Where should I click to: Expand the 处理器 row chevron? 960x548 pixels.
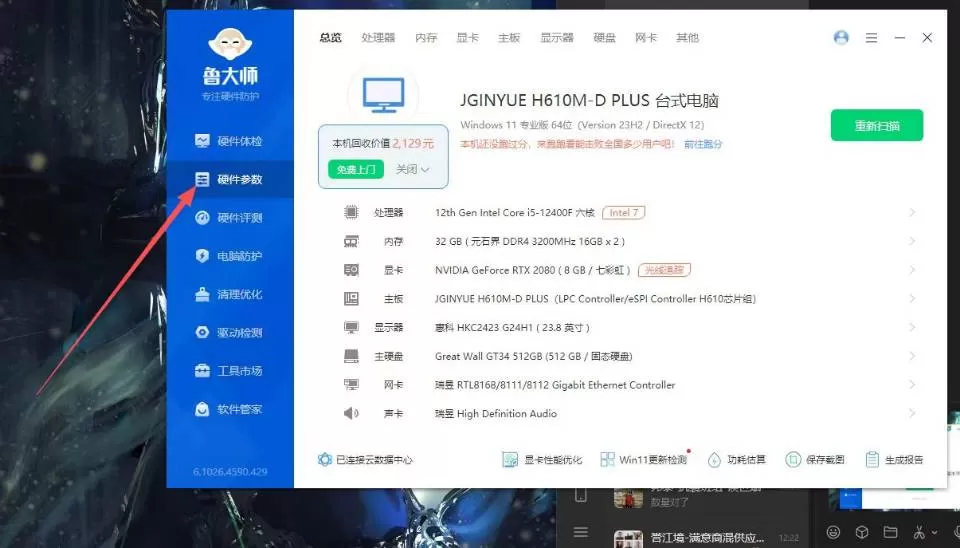tap(912, 212)
